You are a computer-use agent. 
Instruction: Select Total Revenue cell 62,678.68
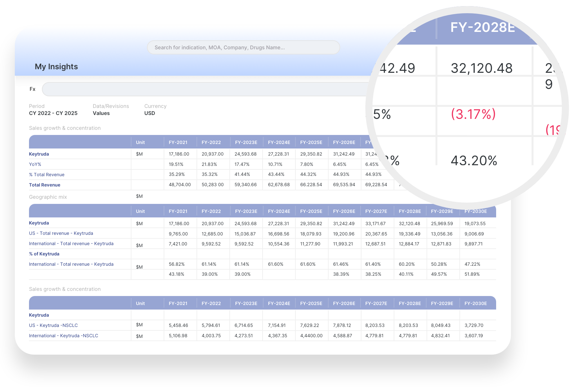(x=279, y=185)
